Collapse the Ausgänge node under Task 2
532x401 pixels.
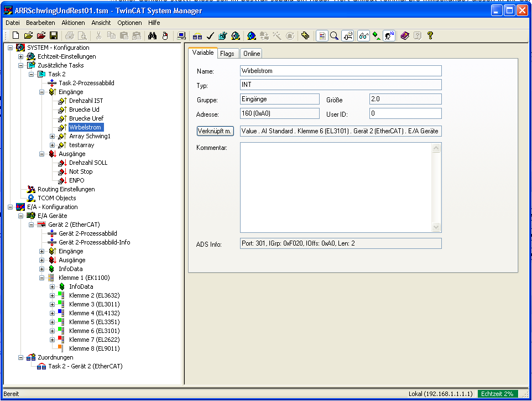(x=42, y=154)
